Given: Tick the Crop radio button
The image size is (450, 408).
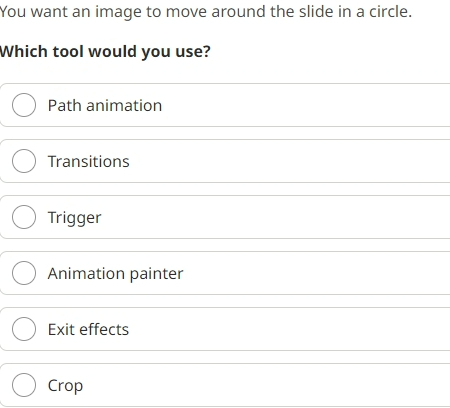Looking at the screenshot, I should pyautogui.click(x=24, y=385).
